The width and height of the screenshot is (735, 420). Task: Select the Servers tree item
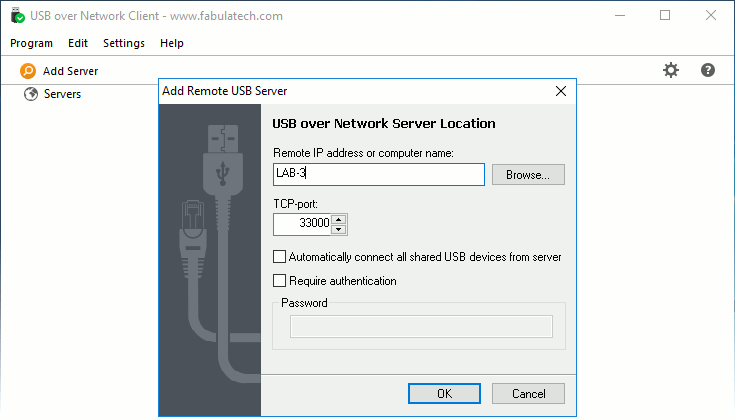63,94
